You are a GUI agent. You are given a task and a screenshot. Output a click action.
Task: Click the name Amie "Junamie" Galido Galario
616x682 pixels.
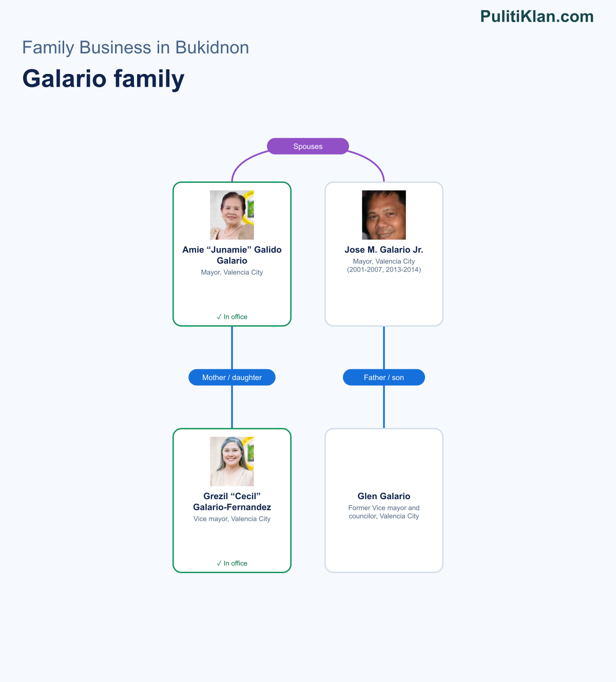232,255
